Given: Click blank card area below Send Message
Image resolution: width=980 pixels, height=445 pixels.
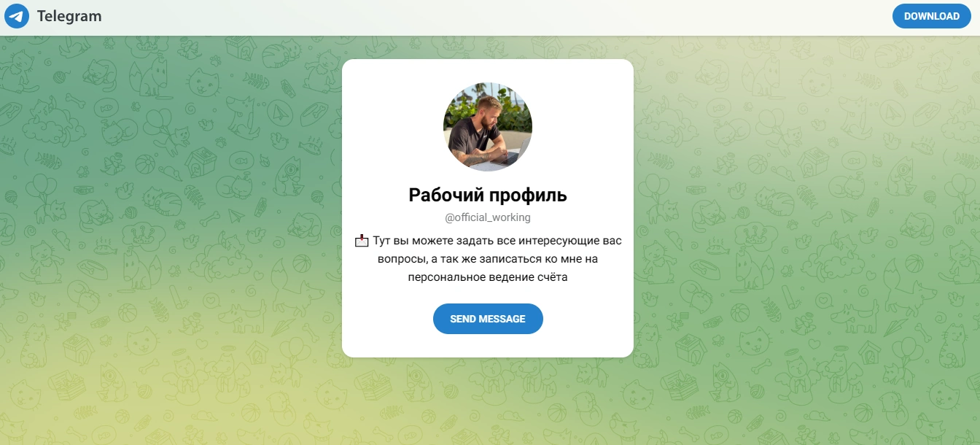Looking at the screenshot, I should click(x=488, y=347).
